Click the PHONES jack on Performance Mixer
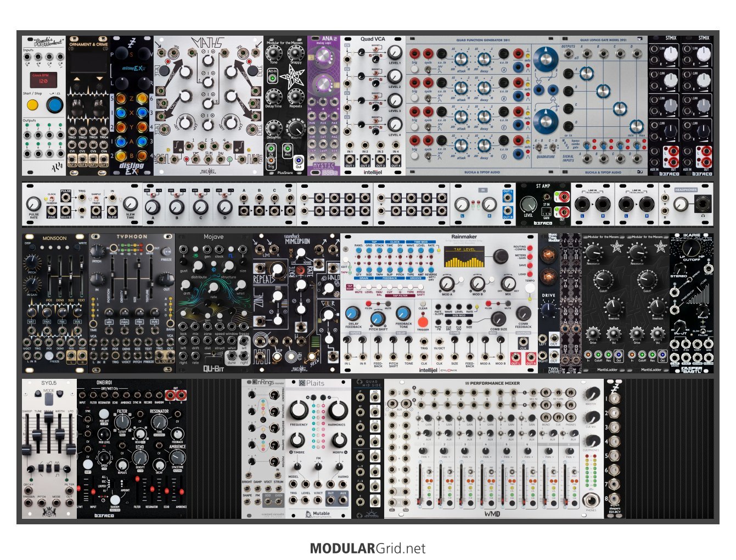Viewport: 736px width, 560px height. 591,500
